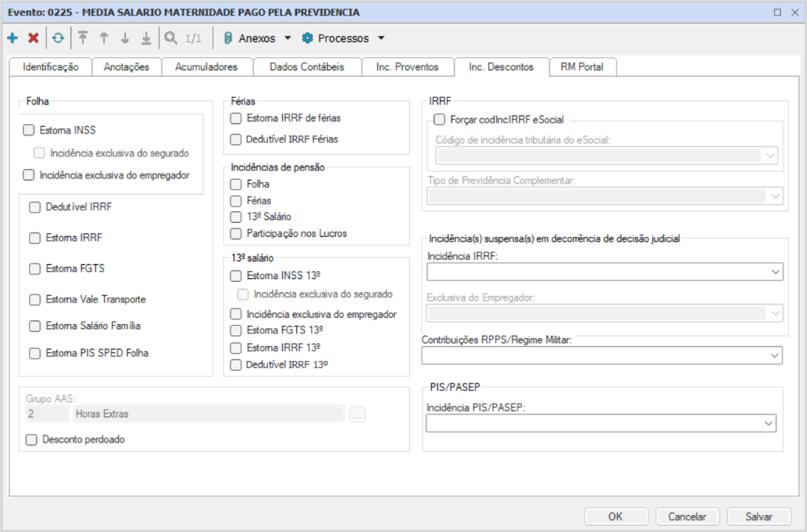807x532 pixels.
Task: Expand the Incidência IRRF combo box
Action: (x=775, y=272)
